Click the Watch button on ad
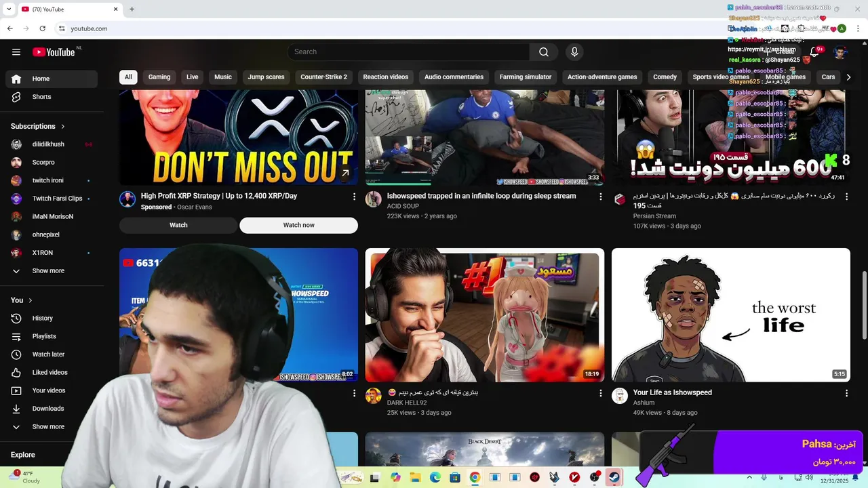Viewport: 868px width, 488px height. pos(178,225)
